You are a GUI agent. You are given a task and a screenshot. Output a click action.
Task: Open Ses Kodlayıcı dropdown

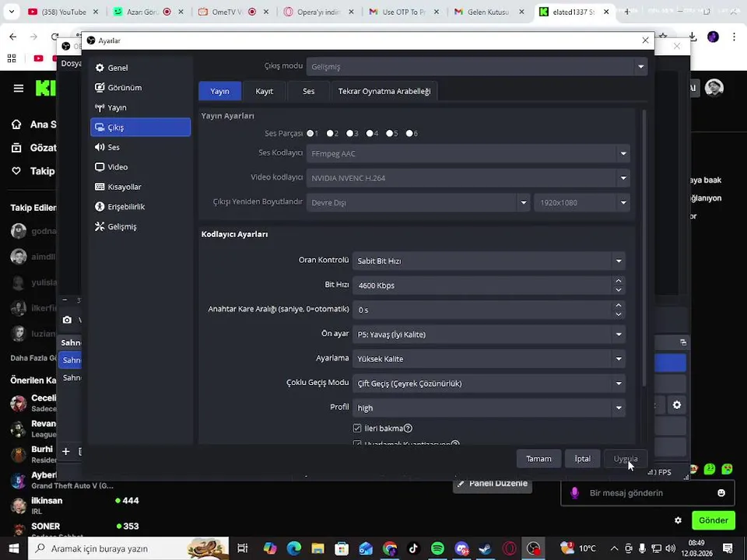click(468, 153)
